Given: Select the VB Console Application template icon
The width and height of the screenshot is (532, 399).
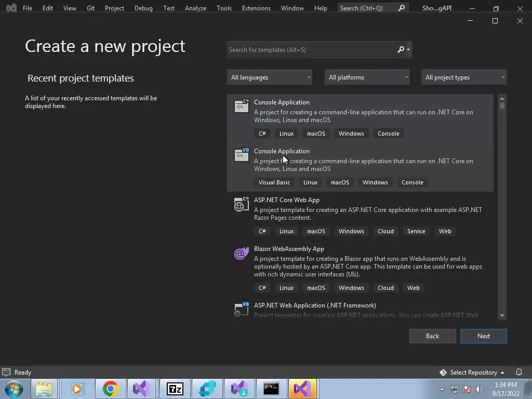Looking at the screenshot, I should click(242, 154).
